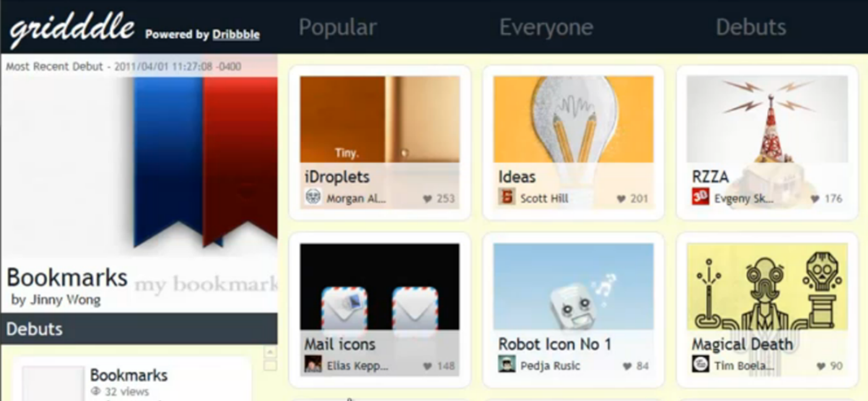Viewport: 868px width, 401px height.
Task: Click Elias Kepp... avatar on Mail icons
Action: coord(313,365)
